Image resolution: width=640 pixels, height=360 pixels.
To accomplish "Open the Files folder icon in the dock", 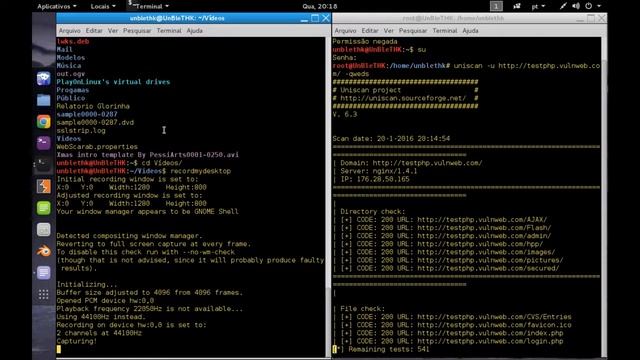I will click(43, 100).
